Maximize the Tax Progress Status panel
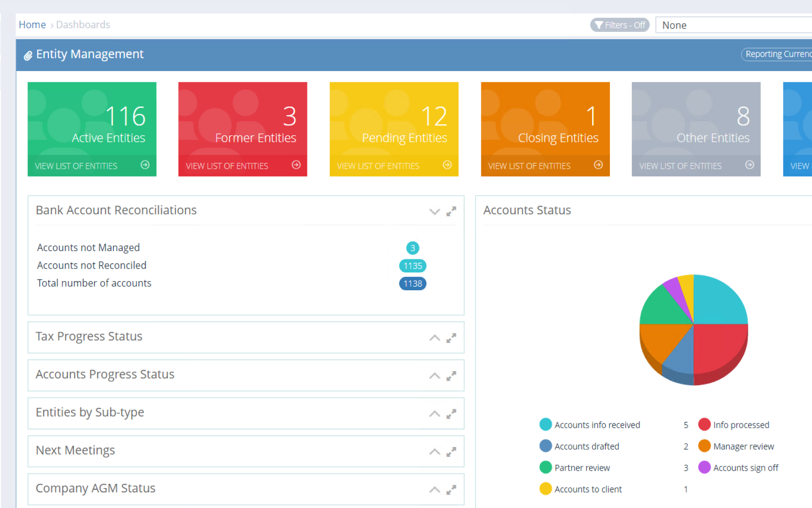The width and height of the screenshot is (812, 508). (x=451, y=338)
